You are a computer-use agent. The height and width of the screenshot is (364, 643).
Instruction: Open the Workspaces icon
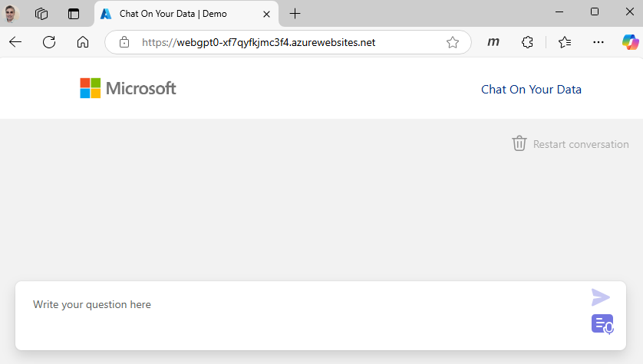click(x=41, y=13)
